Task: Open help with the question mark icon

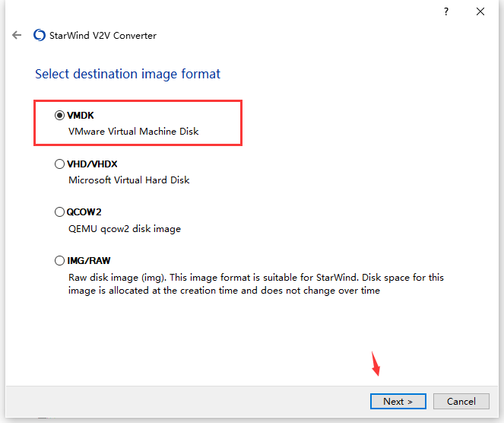Action: (x=446, y=12)
